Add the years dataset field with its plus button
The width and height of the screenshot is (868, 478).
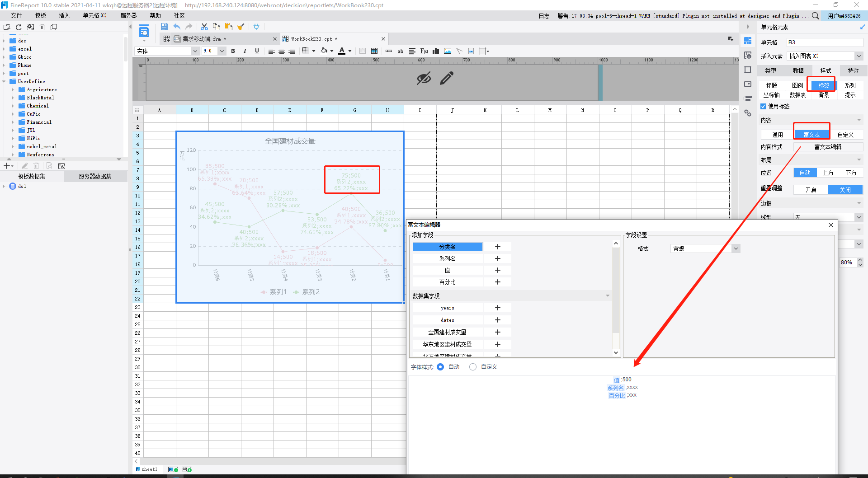[498, 308]
